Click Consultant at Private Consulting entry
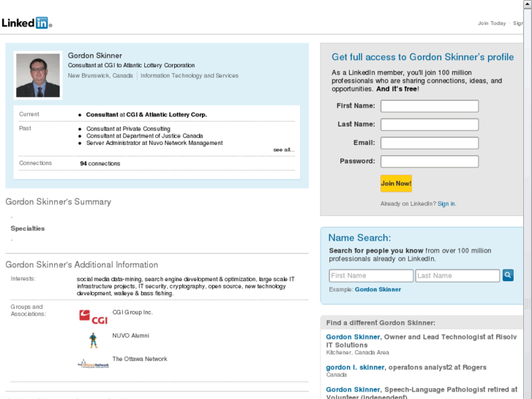Screen dimensions: 532x399 coord(128,129)
